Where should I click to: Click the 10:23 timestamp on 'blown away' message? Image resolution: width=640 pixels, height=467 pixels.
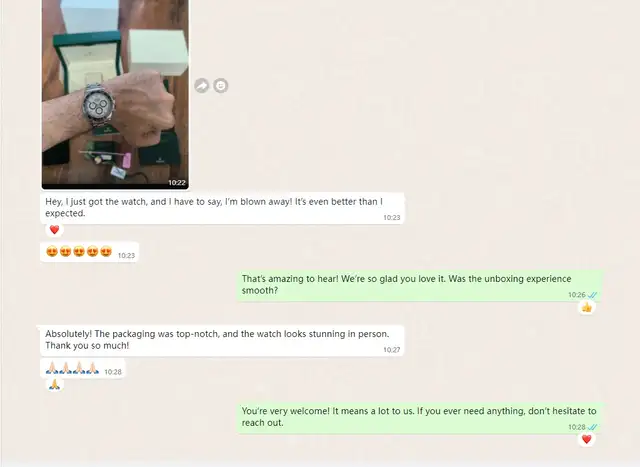coord(391,218)
